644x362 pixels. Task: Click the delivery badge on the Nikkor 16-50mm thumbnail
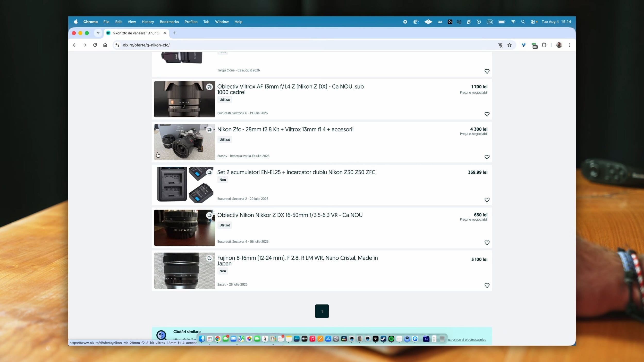point(209,215)
